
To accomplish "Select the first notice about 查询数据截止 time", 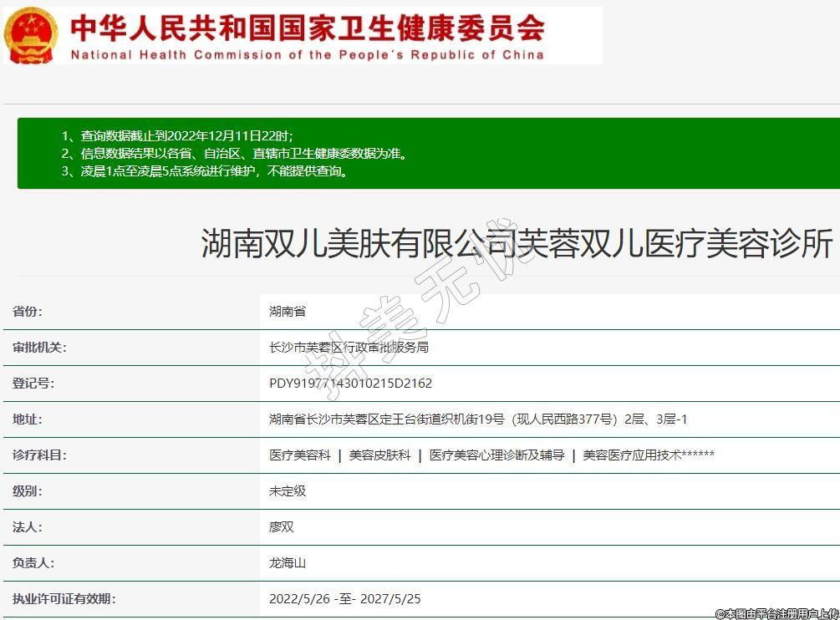I will [177, 135].
